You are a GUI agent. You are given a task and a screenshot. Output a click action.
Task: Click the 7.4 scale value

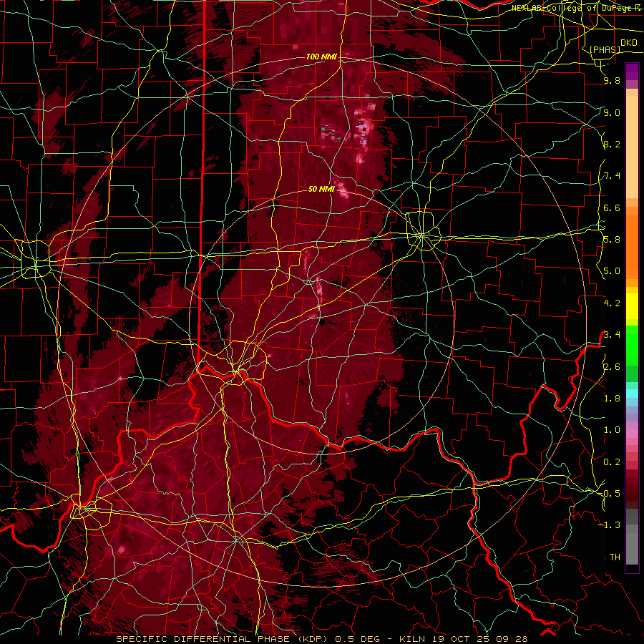pyautogui.click(x=612, y=176)
